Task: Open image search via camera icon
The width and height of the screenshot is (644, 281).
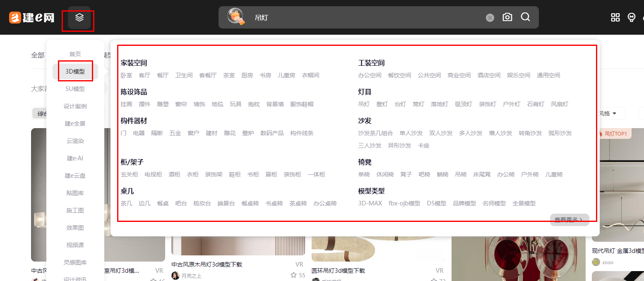Action: (507, 17)
